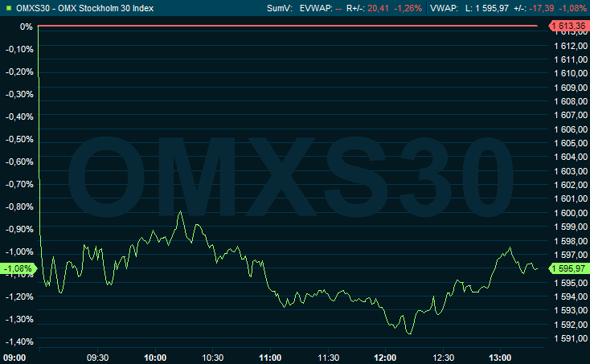This screenshot has width=590, height=364.
Task: Click the 1 594,00 price axis label
Action: tap(571, 297)
